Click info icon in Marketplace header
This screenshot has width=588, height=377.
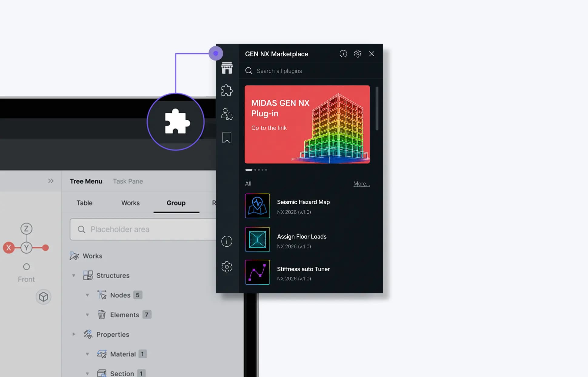343,54
